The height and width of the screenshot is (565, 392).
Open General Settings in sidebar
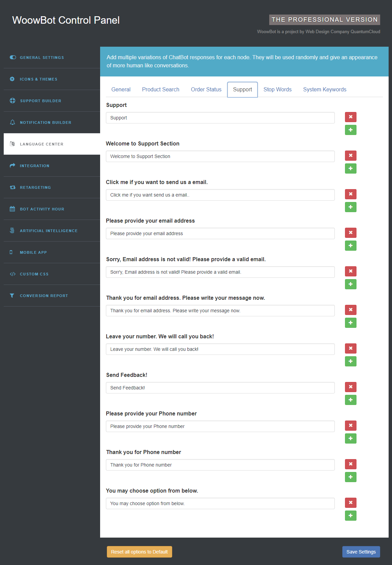point(52,58)
